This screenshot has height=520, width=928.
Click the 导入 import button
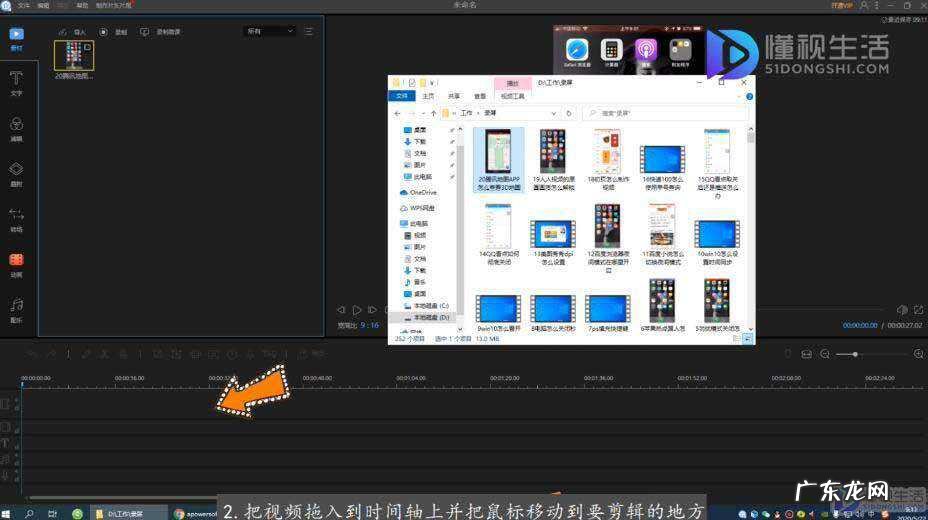click(73, 32)
